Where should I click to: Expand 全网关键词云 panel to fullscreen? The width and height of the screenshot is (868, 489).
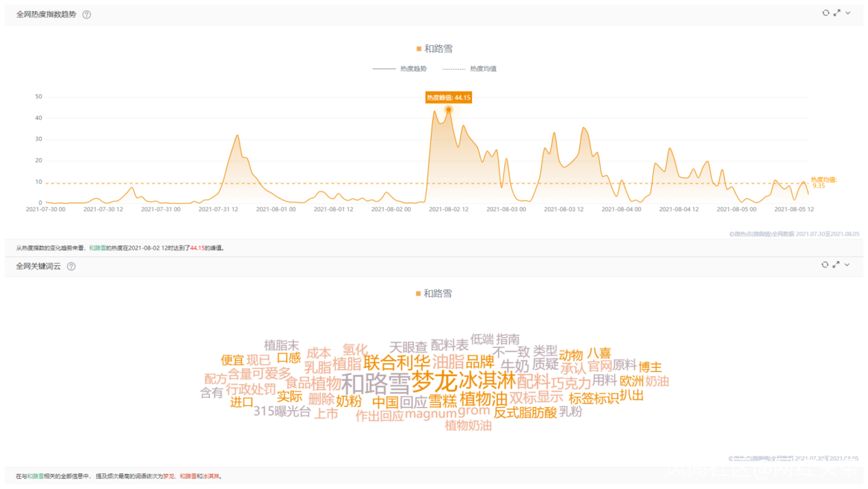tap(837, 264)
